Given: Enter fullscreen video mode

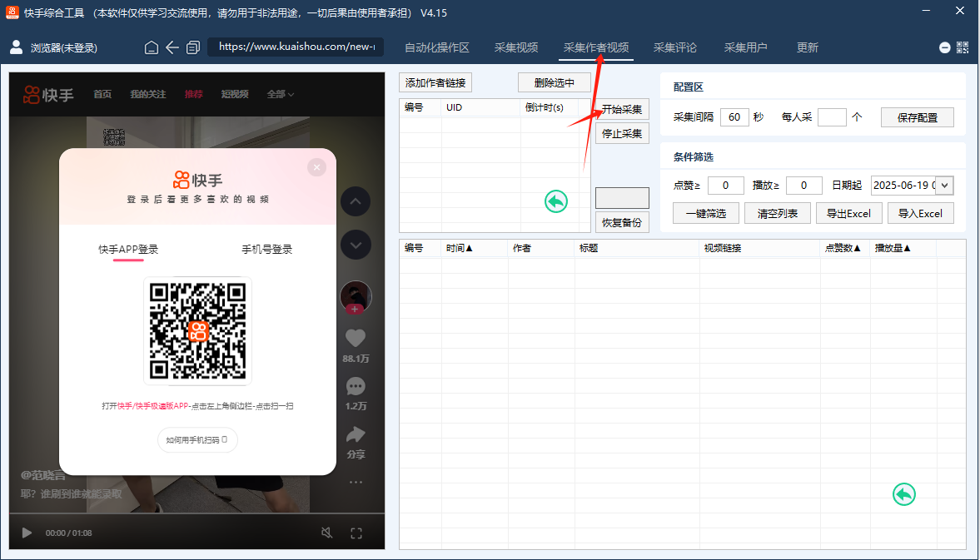Looking at the screenshot, I should [x=356, y=533].
